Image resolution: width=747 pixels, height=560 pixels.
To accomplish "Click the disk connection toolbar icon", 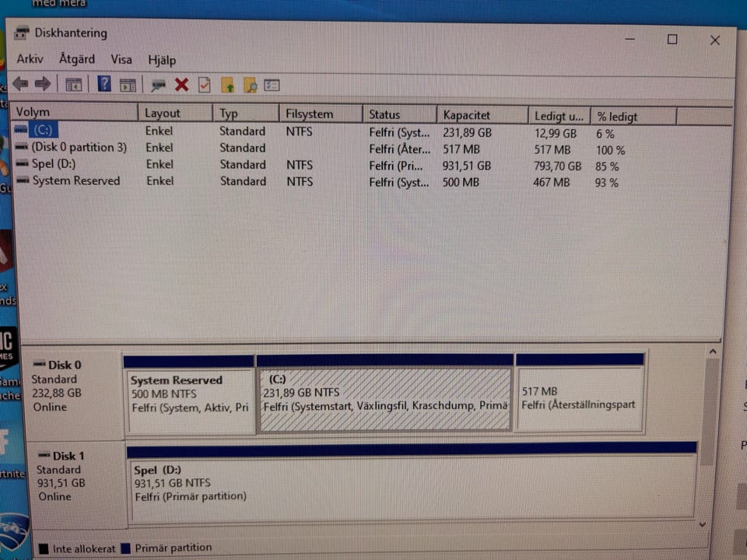I will coord(159,85).
